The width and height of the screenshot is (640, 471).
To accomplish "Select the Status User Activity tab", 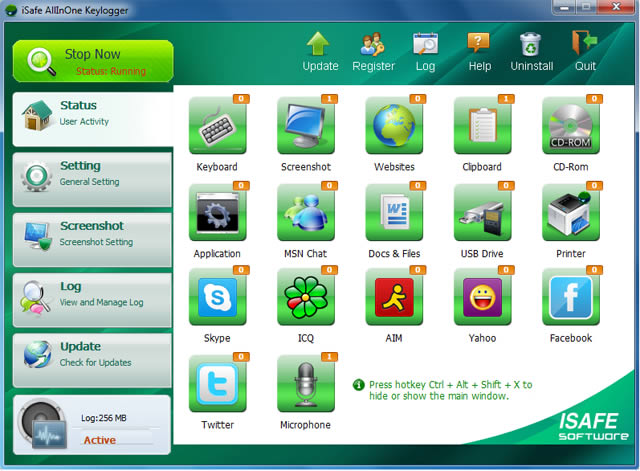I will tap(93, 119).
